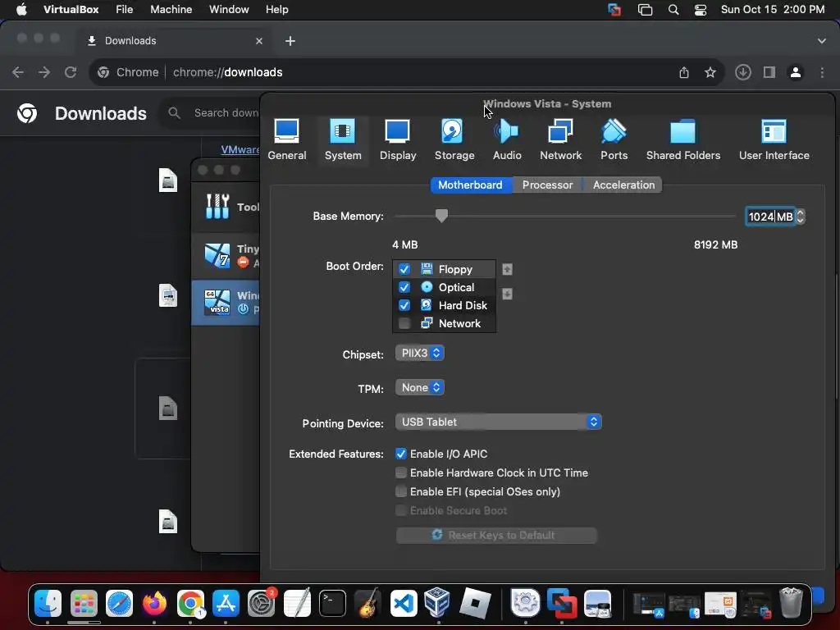840x630 pixels.
Task: Open Control Center in menu bar
Action: [x=701, y=10]
